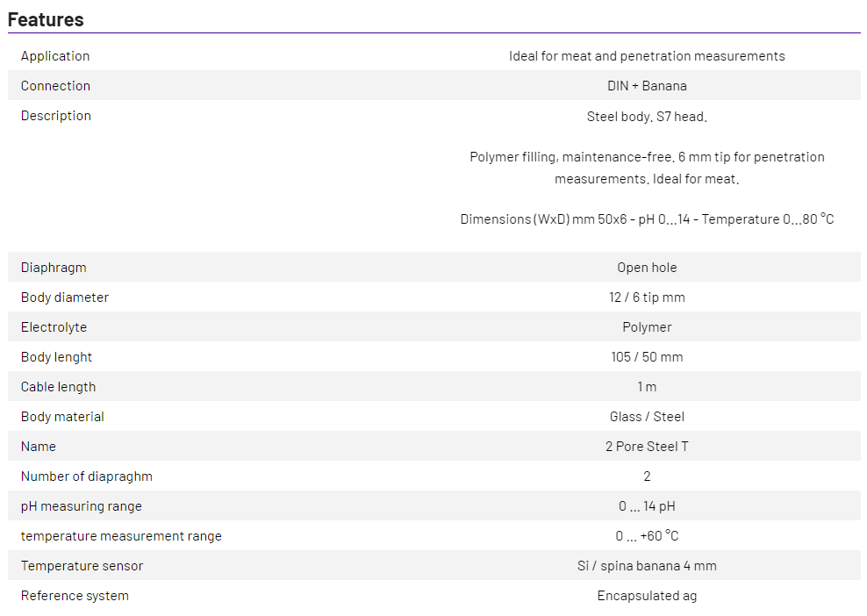Select the '0 ... +60 °C' value
The image size is (867, 616).
(647, 536)
